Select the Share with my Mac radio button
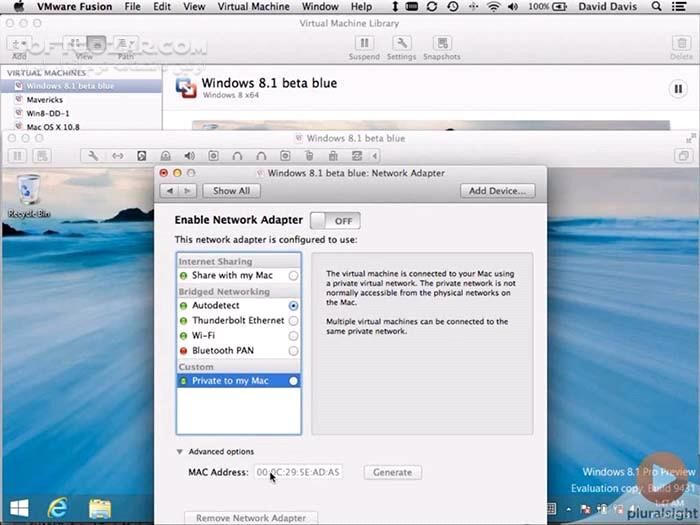700x525 pixels. pos(293,275)
